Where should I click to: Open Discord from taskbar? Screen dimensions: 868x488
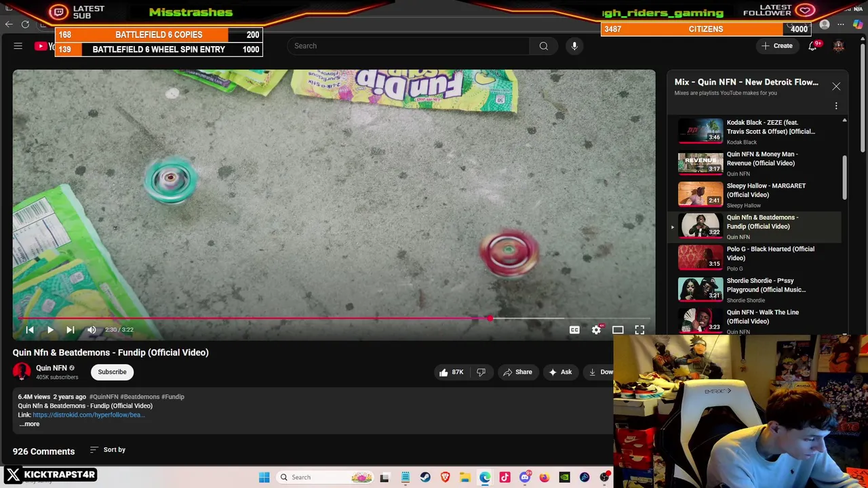pyautogui.click(x=525, y=477)
